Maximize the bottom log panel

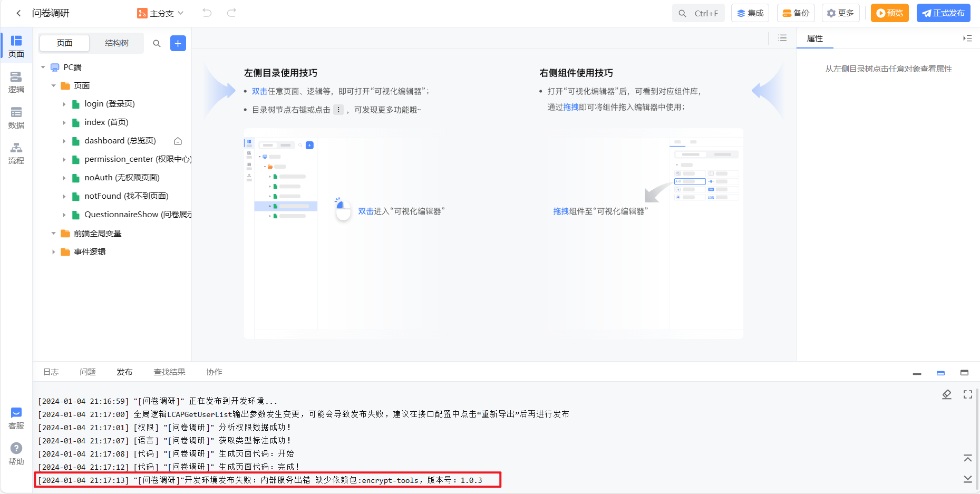coord(964,373)
